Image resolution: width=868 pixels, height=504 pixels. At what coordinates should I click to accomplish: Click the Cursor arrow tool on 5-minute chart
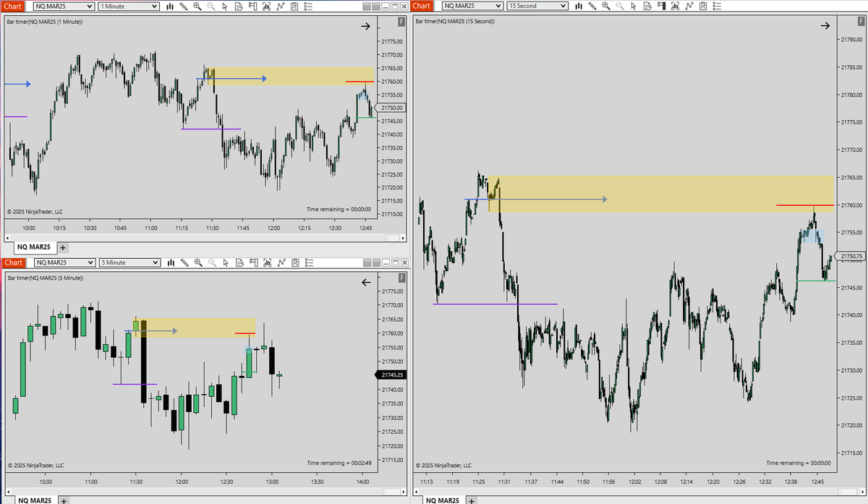coord(224,262)
